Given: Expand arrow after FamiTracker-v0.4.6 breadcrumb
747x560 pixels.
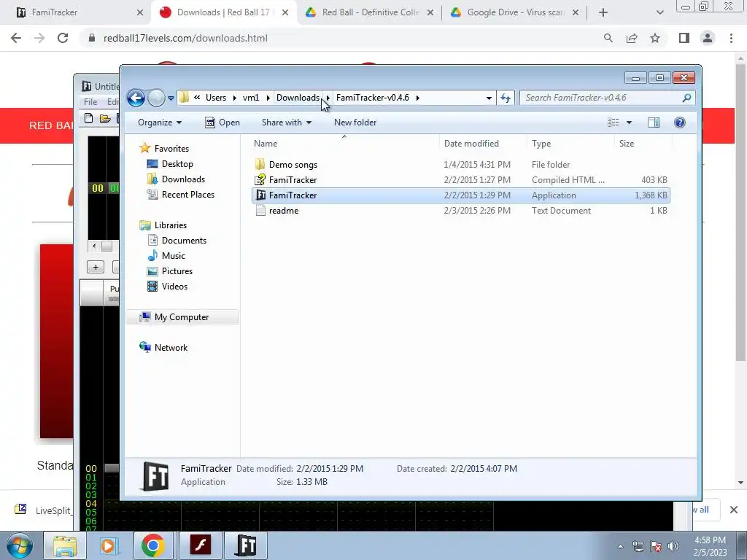Looking at the screenshot, I should tap(418, 98).
